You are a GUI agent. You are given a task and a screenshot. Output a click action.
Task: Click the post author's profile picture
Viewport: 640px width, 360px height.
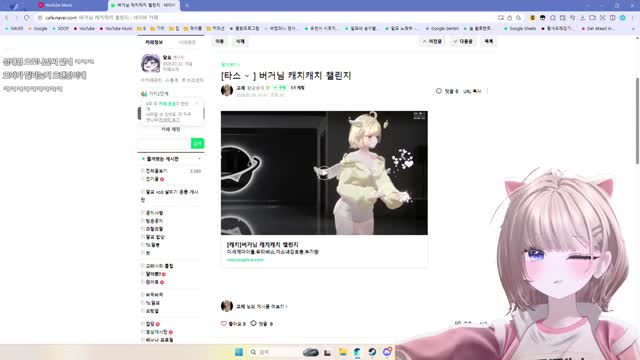[x=227, y=90]
